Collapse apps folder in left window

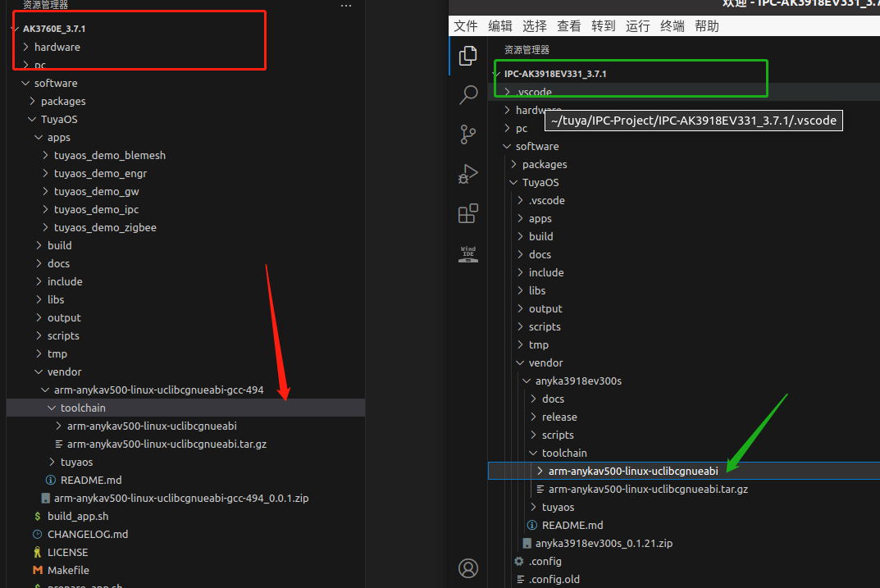coord(39,137)
